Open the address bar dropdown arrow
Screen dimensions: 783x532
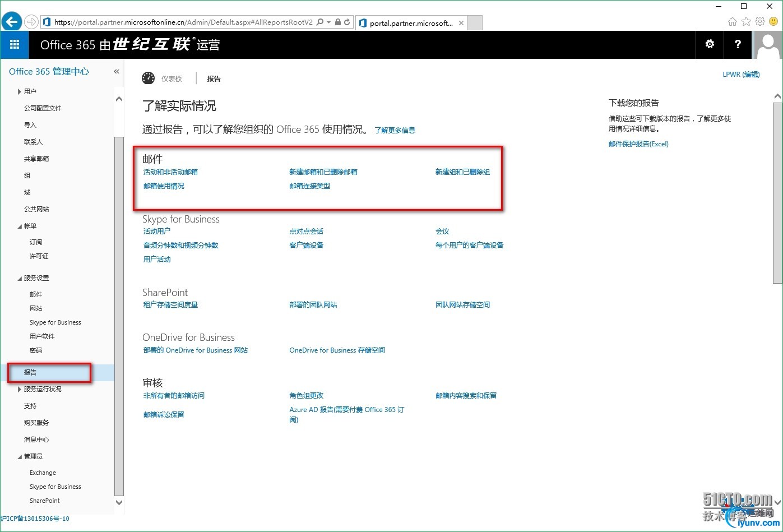click(328, 22)
